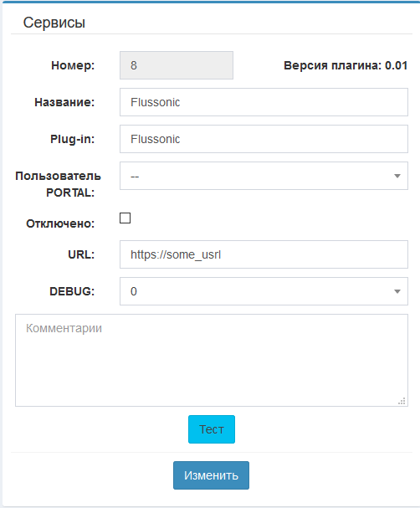The width and height of the screenshot is (420, 508).
Task: Click the grayed-out Номер field with 8
Action: pyautogui.click(x=177, y=65)
